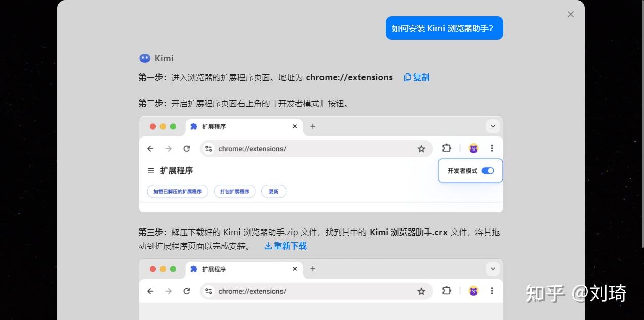Click the green window dot in second screenshot
The image size is (644, 320).
(173, 269)
